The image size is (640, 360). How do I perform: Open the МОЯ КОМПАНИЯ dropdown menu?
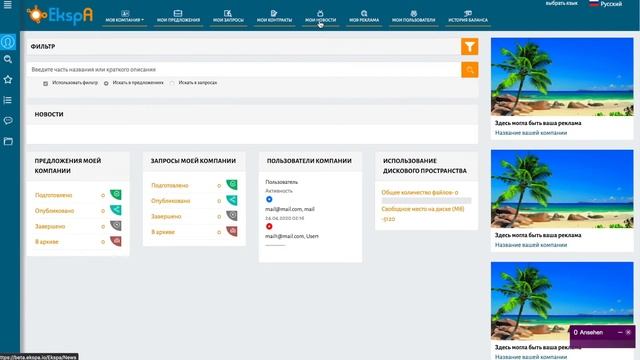124,16
